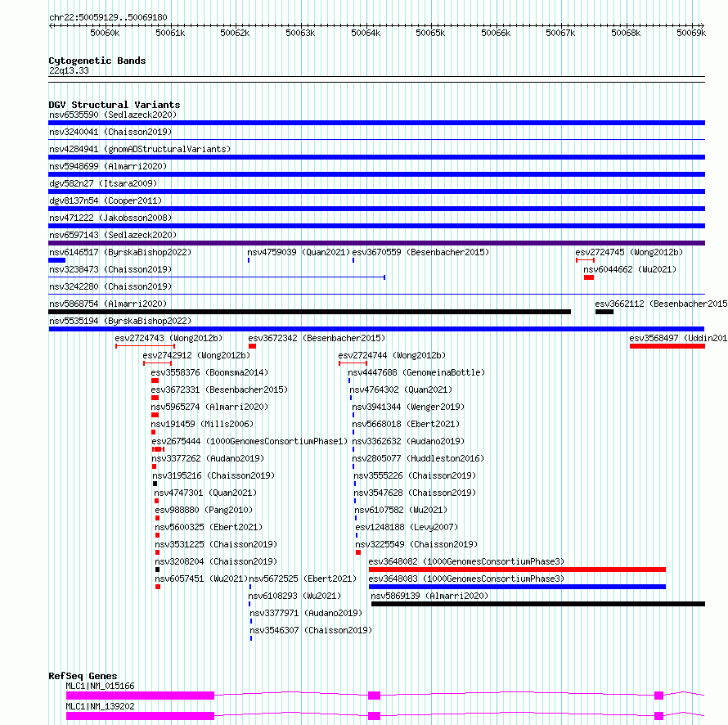Click the MLC1|NM_015166 gene label
This screenshot has width=728, height=725.
click(x=100, y=686)
